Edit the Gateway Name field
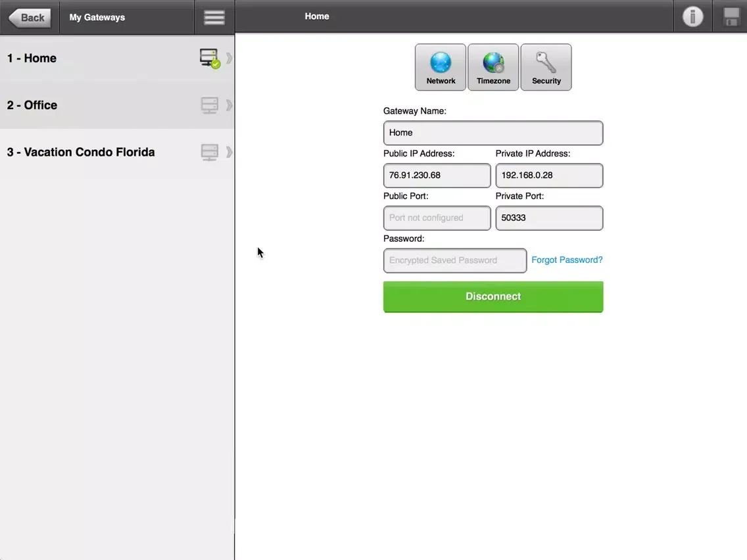Screen dimensions: 747x560 click(493, 133)
